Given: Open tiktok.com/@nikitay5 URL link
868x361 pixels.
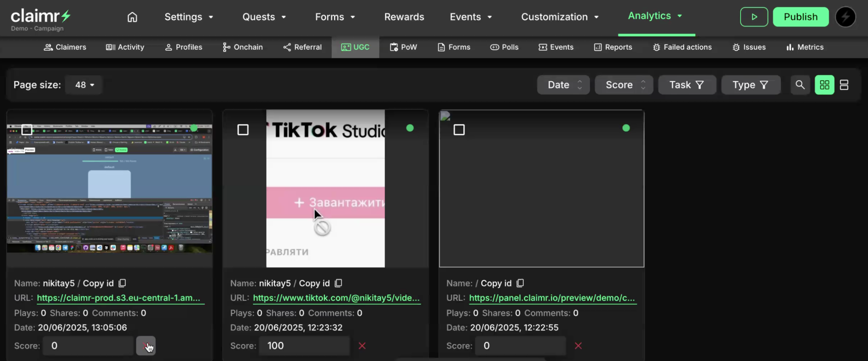Looking at the screenshot, I should pos(336,298).
